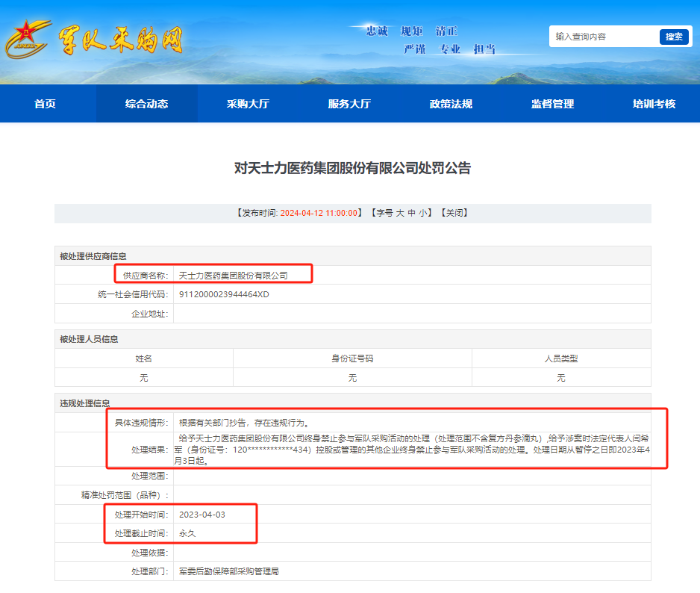The width and height of the screenshot is (700, 593).
Task: Click the text 根据有关部门抄告，存在违规行为。
Action: (x=246, y=423)
